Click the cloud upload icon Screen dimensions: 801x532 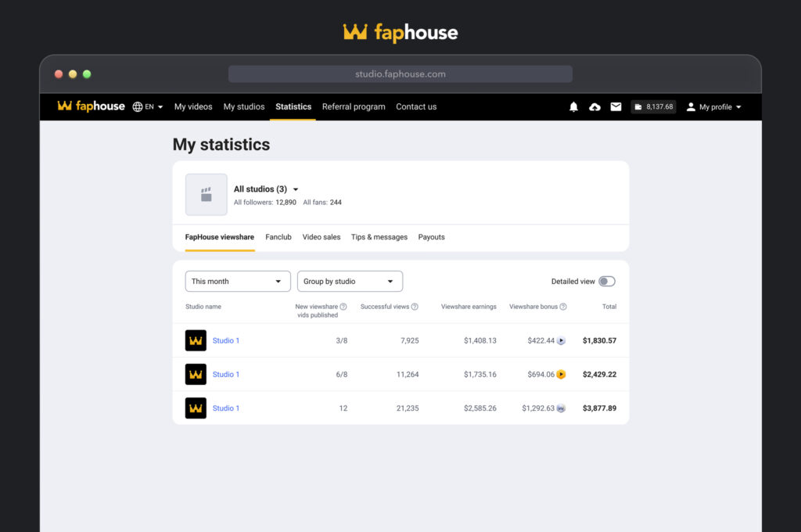tap(594, 107)
